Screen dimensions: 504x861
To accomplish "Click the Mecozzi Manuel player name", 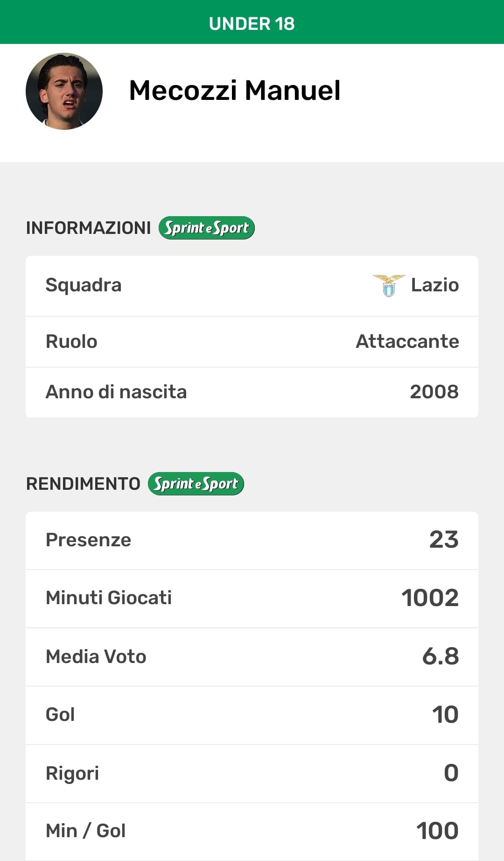I will pos(234,90).
